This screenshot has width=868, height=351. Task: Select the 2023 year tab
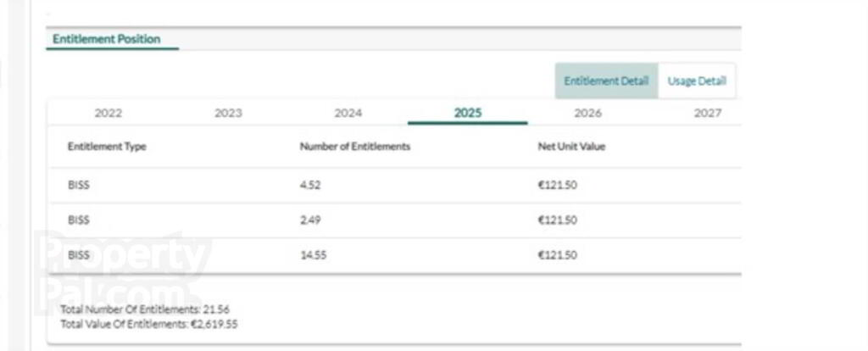pyautogui.click(x=228, y=113)
